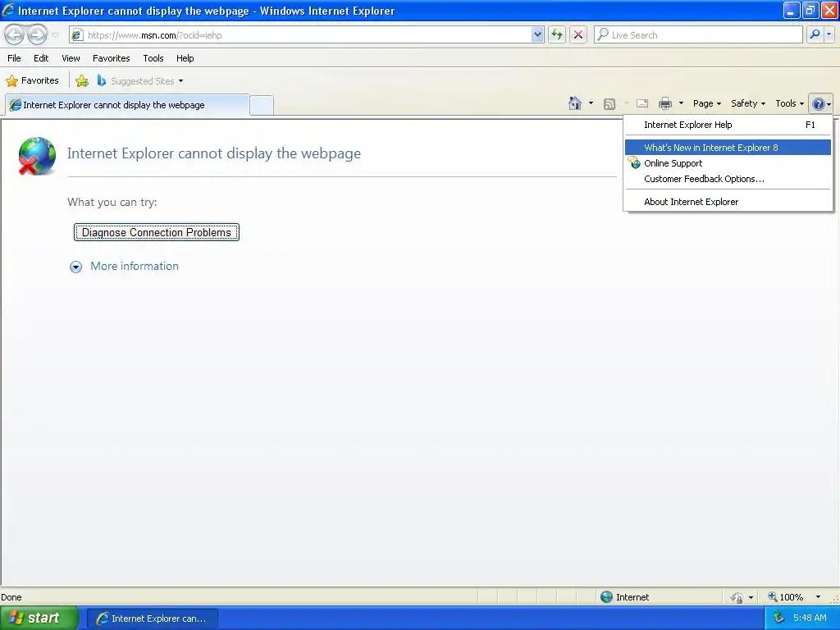Open the zoom level dropdown arrow
Image resolution: width=840 pixels, height=630 pixels.
[x=818, y=597]
